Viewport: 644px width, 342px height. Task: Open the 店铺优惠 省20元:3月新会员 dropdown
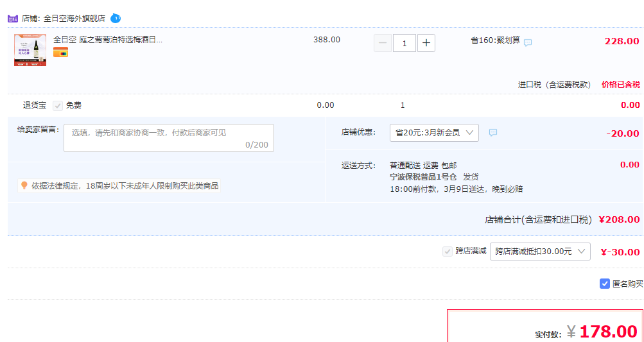tap(434, 133)
